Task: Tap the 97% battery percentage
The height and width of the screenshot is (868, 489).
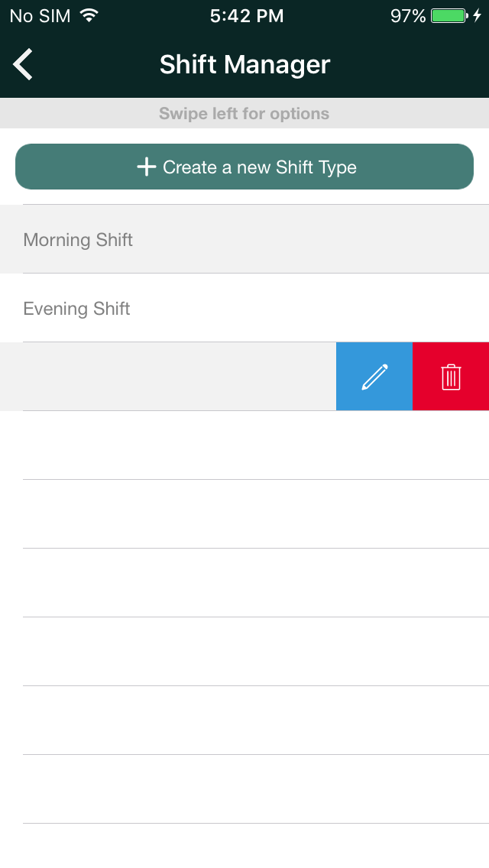Action: [407, 16]
